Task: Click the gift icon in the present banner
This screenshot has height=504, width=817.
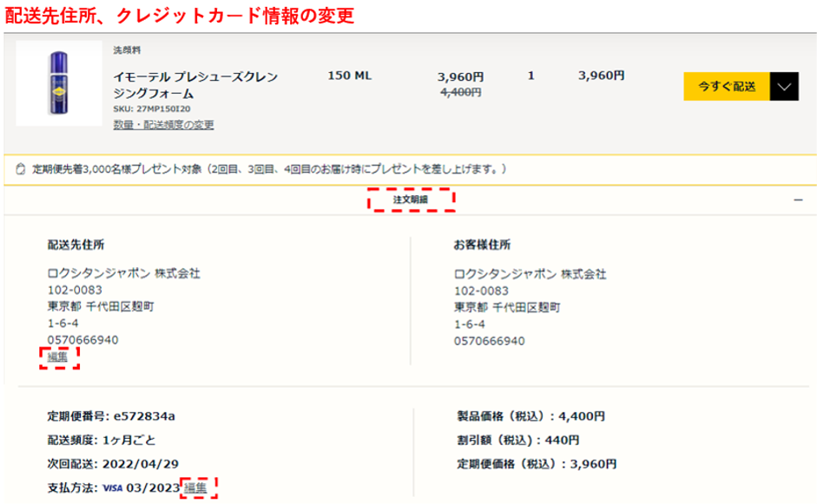Action: coord(20,168)
